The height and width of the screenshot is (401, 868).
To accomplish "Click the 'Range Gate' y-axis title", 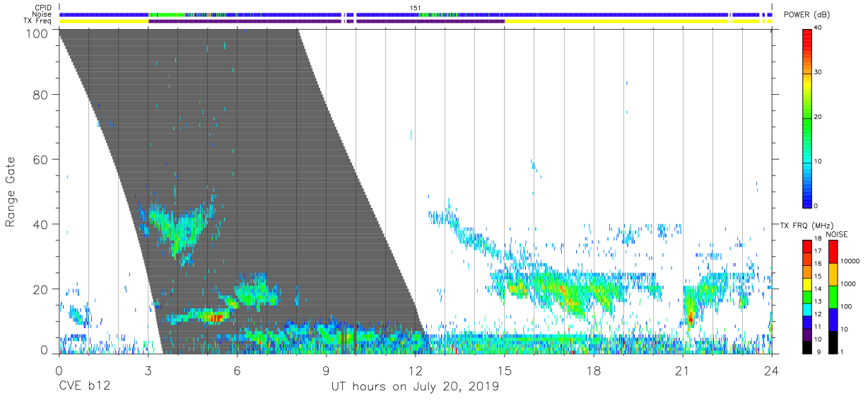I will (x=11, y=191).
